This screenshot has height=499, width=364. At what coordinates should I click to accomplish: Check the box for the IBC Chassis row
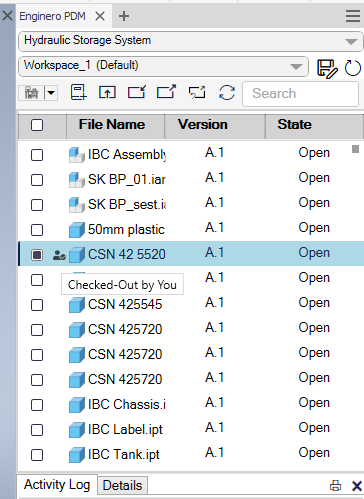(x=37, y=405)
